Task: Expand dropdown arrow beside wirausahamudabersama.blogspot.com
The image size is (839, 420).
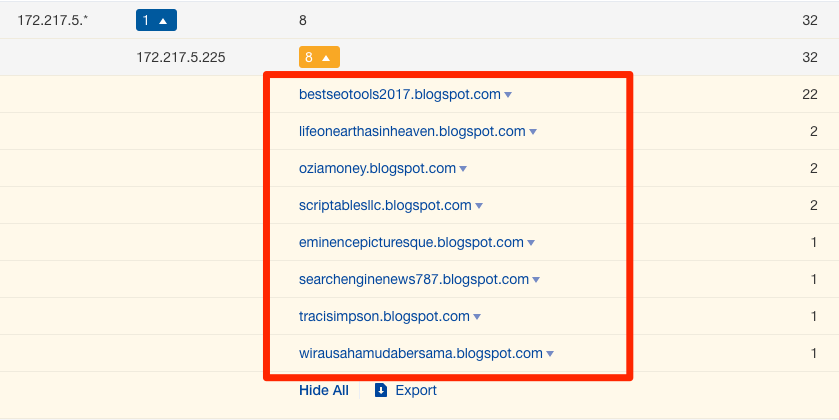Action: [x=550, y=354]
